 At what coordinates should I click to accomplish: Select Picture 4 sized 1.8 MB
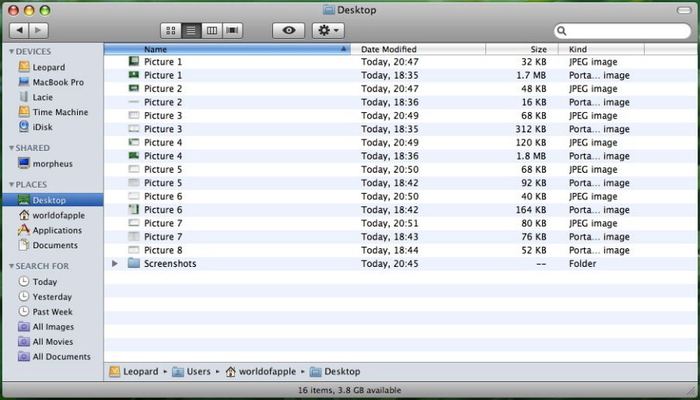coord(400,156)
